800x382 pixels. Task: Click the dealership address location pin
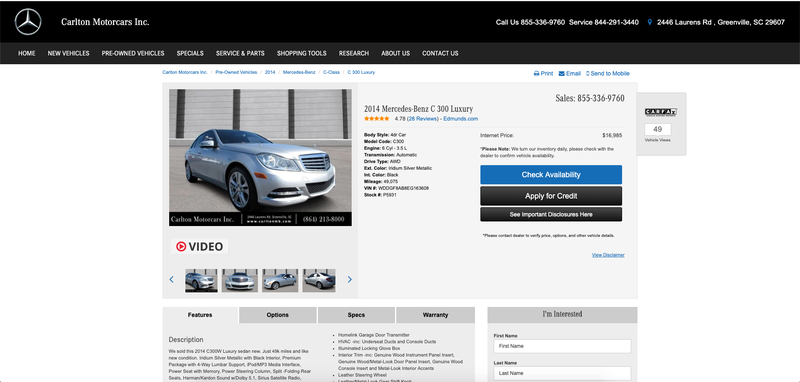click(649, 22)
